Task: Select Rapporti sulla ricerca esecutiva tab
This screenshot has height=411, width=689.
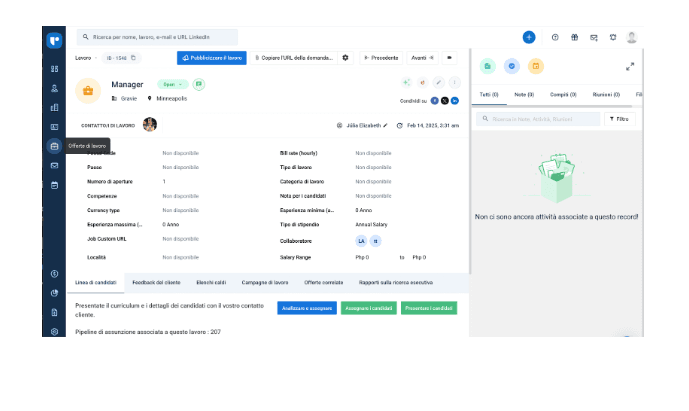Action: tap(396, 283)
